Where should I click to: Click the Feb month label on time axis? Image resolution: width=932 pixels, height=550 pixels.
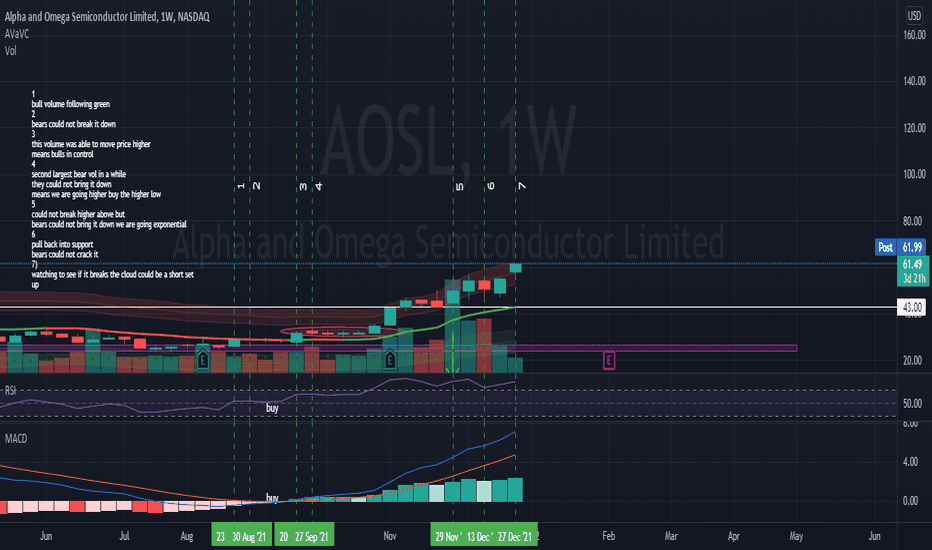click(609, 536)
